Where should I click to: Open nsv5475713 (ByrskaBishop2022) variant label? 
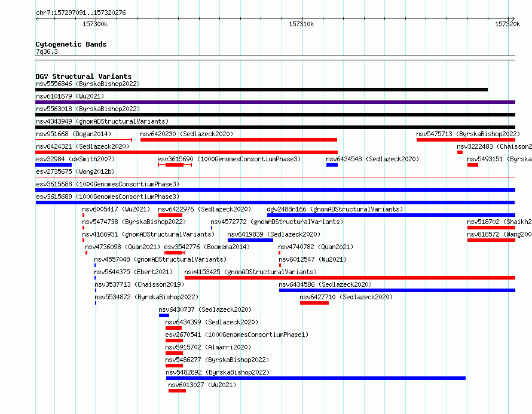(468, 134)
